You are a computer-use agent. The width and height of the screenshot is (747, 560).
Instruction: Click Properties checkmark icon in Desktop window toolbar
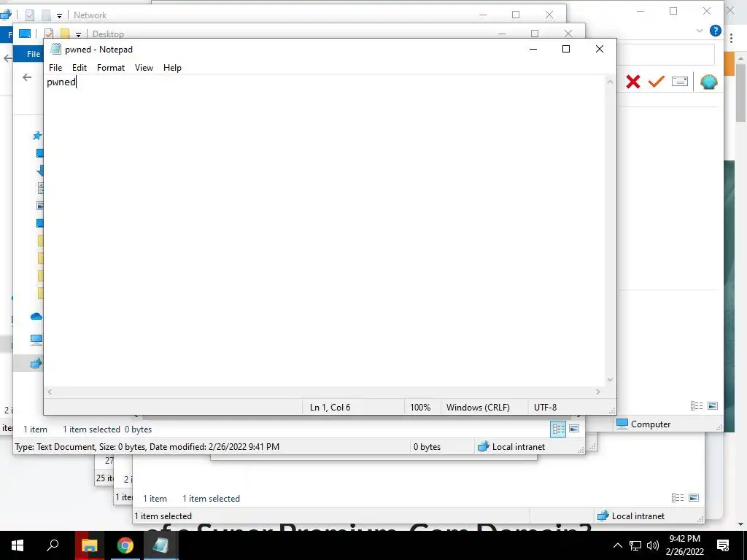(49, 34)
